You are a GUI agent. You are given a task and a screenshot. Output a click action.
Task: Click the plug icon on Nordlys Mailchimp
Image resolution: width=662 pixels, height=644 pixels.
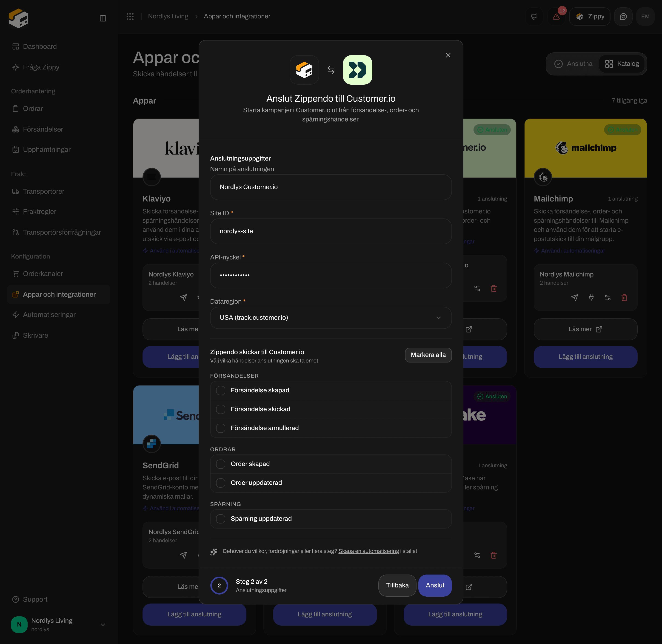point(591,297)
